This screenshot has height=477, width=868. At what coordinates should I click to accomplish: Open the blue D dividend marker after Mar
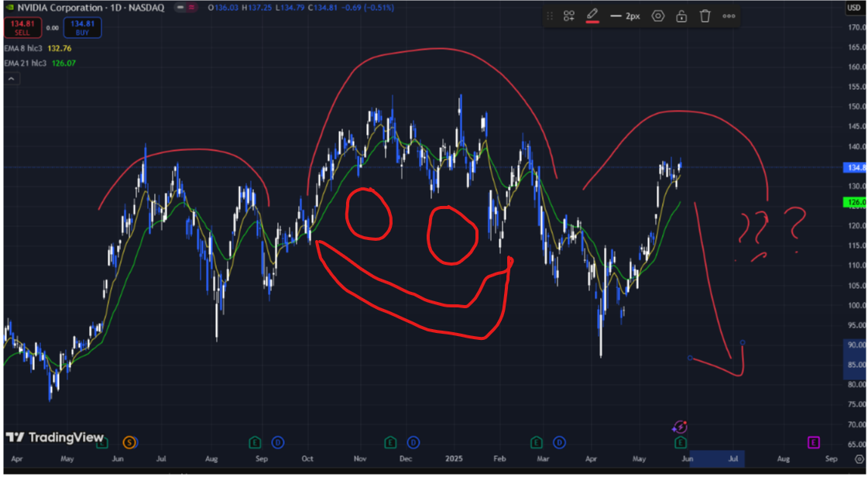coord(559,442)
